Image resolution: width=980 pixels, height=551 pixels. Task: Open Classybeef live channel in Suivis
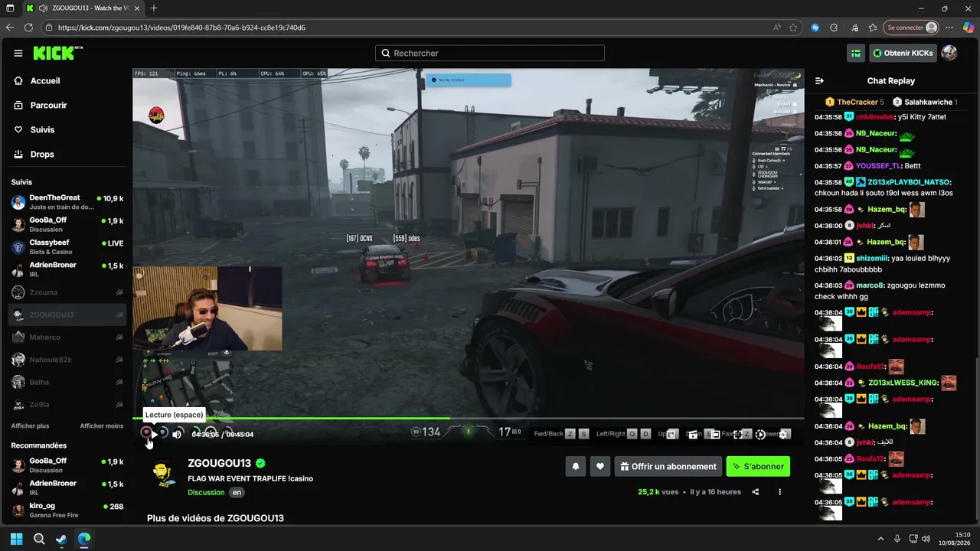(x=67, y=247)
